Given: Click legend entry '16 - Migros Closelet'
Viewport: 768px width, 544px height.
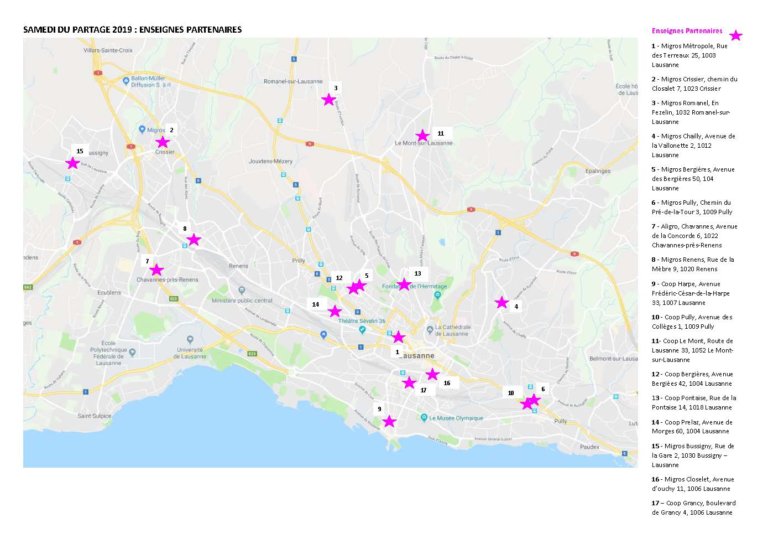Looking at the screenshot, I should pyautogui.click(x=693, y=484).
